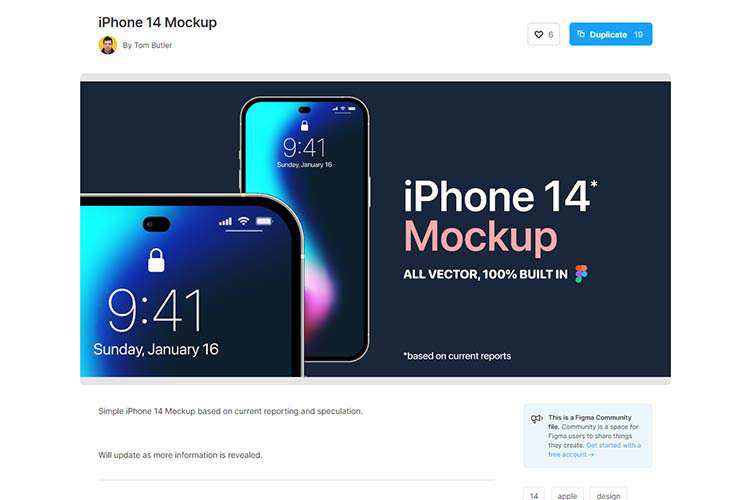Click the heart like icon

tap(539, 34)
